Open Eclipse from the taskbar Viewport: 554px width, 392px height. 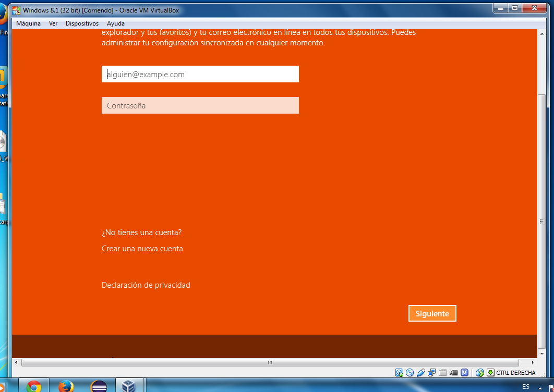pyautogui.click(x=99, y=386)
